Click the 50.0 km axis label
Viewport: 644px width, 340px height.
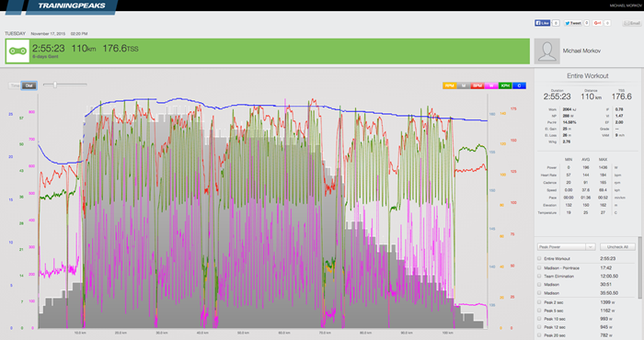tap(243, 333)
